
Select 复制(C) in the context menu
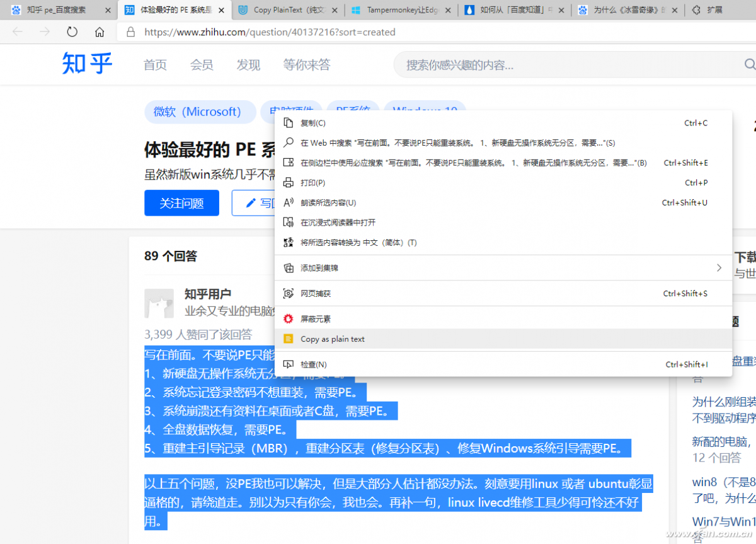tap(503, 123)
